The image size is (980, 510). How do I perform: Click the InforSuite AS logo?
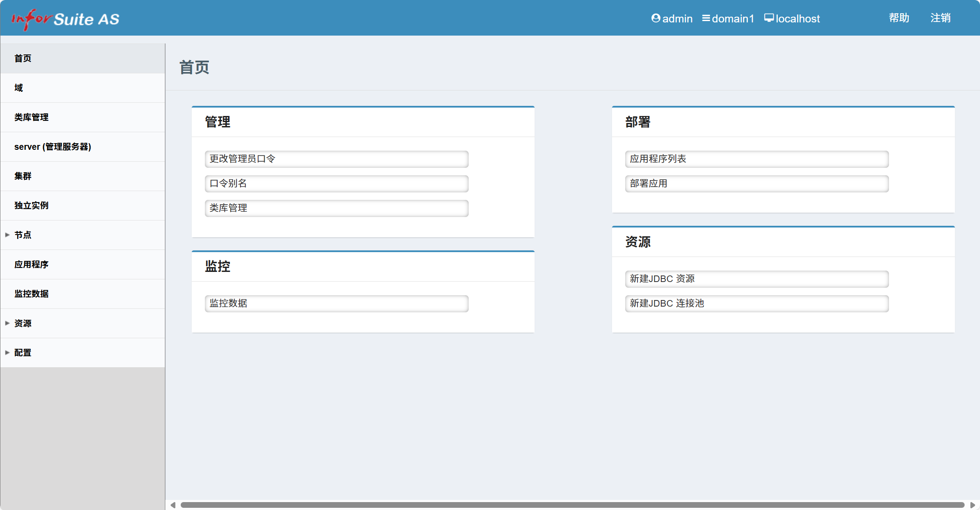click(65, 19)
